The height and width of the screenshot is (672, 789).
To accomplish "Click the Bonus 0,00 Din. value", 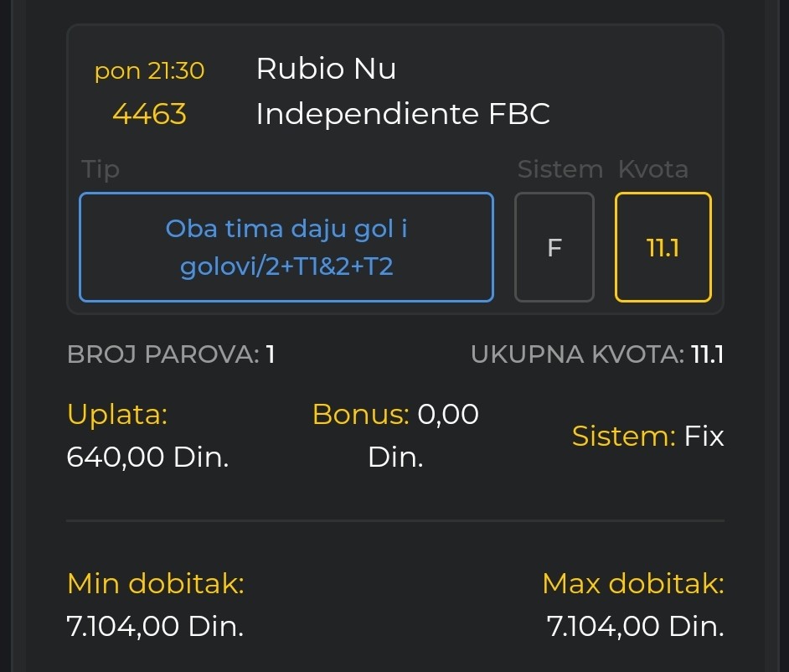I will 395,436.
